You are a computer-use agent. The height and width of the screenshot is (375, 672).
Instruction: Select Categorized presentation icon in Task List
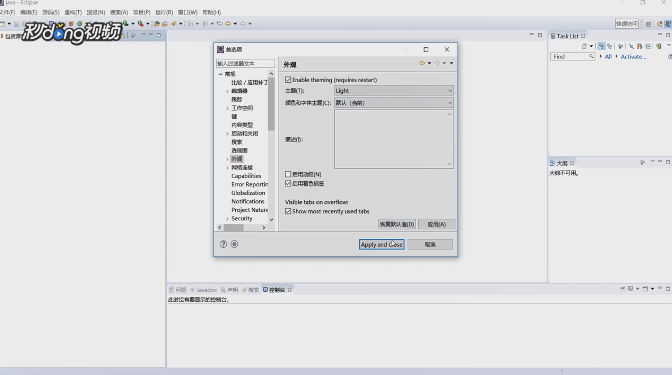tap(602, 46)
